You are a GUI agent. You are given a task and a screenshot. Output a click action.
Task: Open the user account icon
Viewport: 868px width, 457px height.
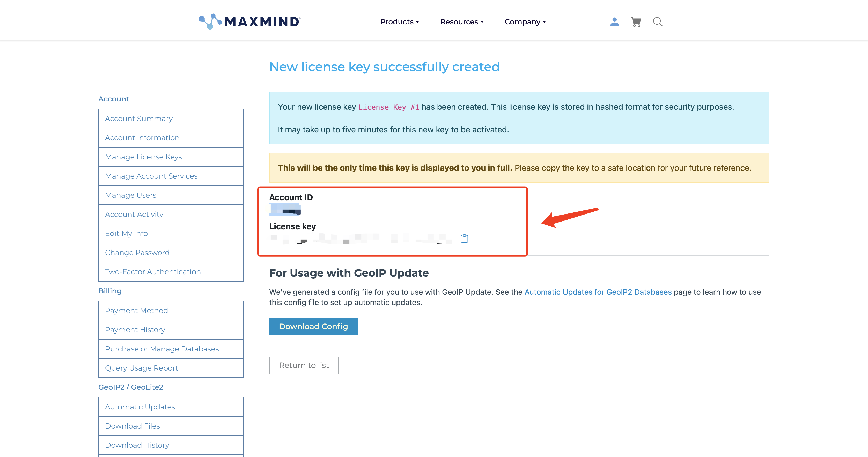pos(614,22)
